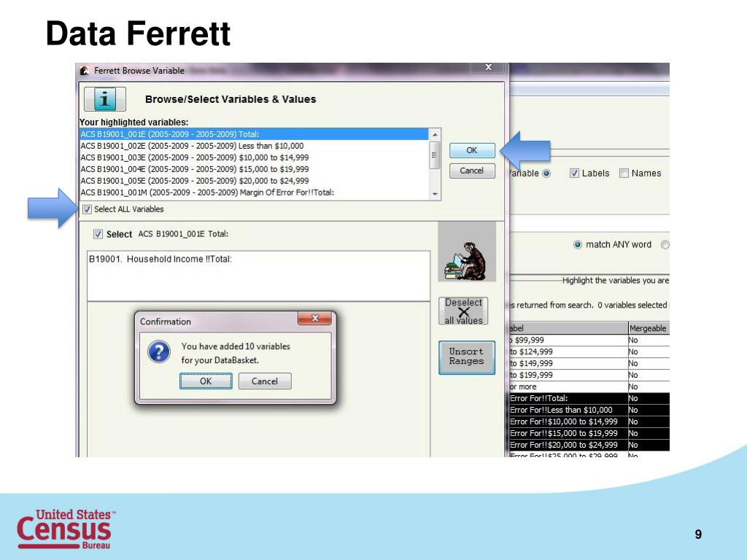Disable the Labels checkbox
Viewport: 747px width, 560px height.
coord(574,173)
